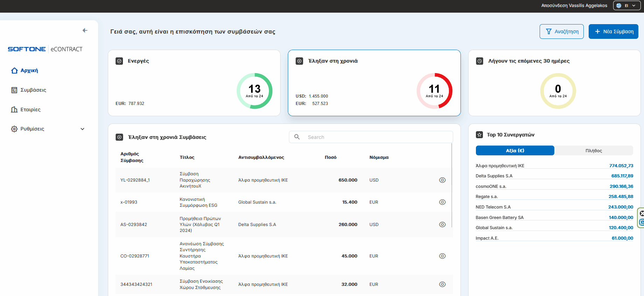
Task: Open the El language dropdown
Action: coord(626,6)
